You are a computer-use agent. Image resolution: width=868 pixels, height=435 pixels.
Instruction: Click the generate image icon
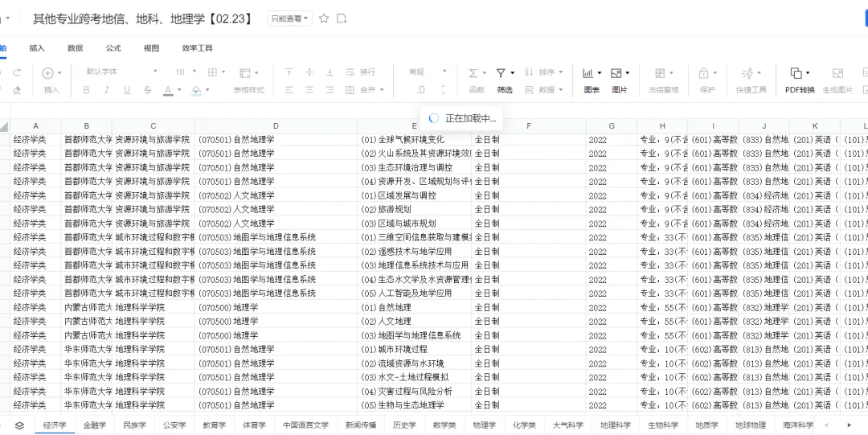837,72
